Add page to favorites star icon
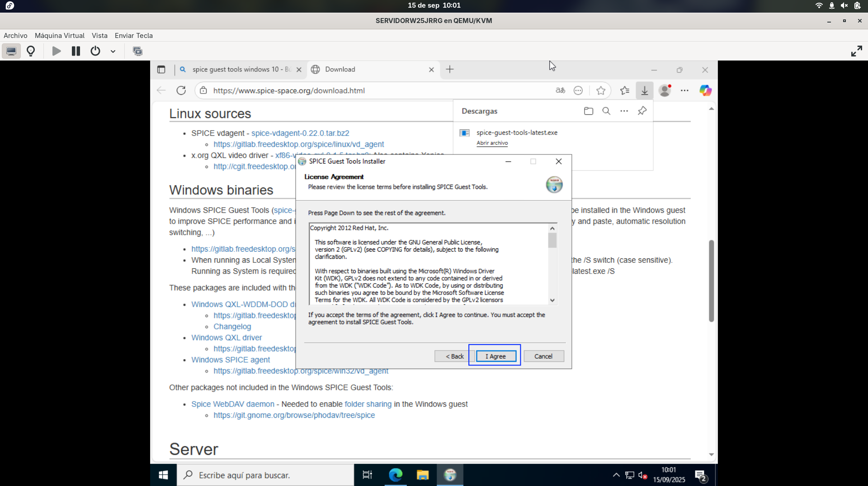The width and height of the screenshot is (868, 486). point(601,90)
